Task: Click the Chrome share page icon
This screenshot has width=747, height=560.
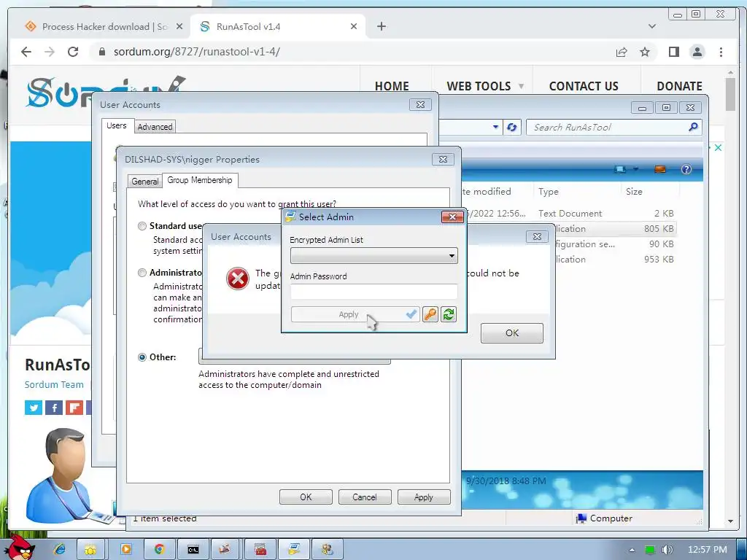Action: 622,52
